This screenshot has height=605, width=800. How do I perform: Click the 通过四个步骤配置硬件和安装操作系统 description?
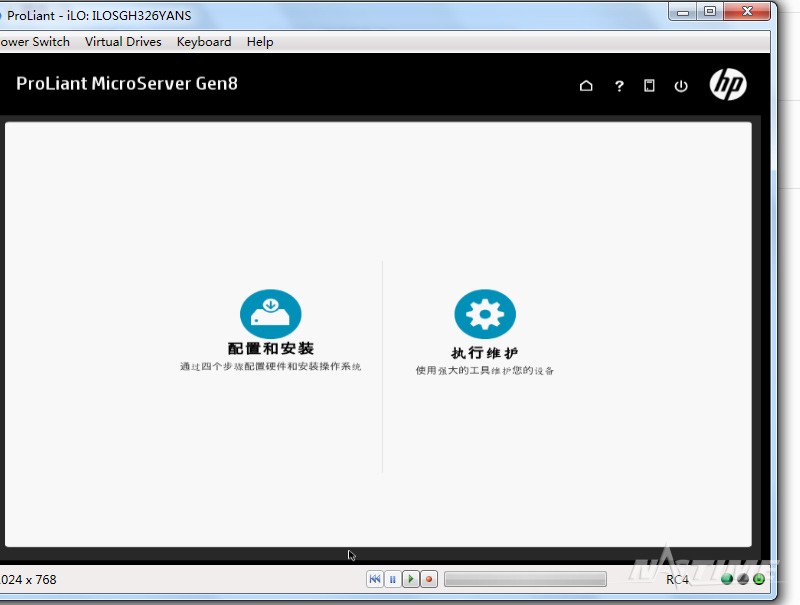click(270, 366)
